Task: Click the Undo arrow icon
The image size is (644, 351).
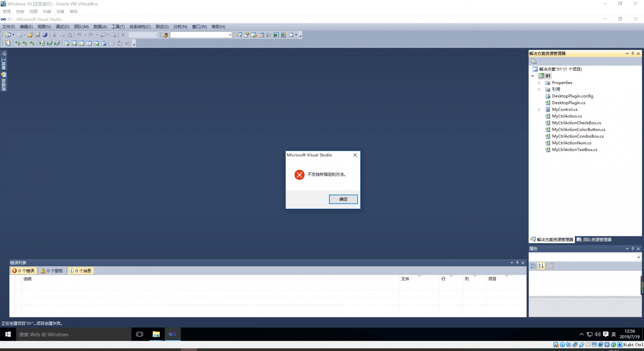Action: [79, 35]
